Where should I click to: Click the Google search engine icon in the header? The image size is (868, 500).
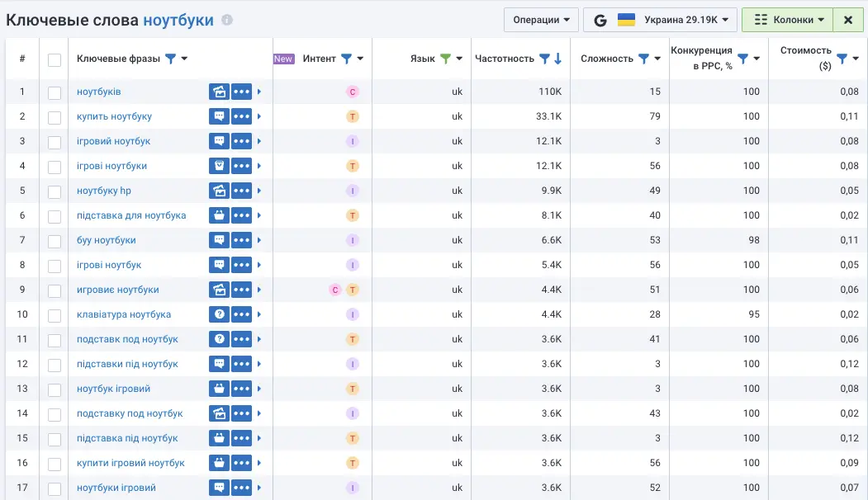[600, 19]
